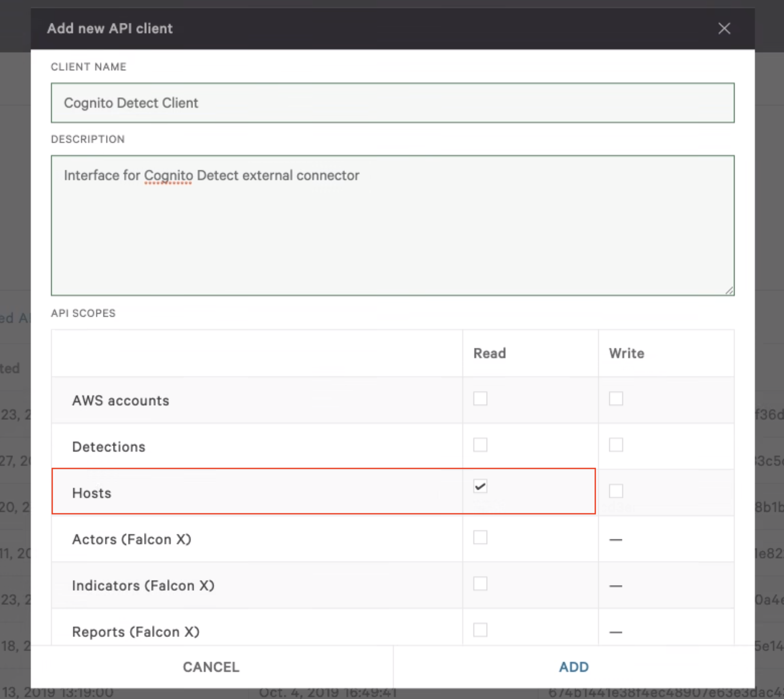The image size is (784, 699).
Task: Enable Read for Actors (Falcon X)
Action: [x=480, y=537]
